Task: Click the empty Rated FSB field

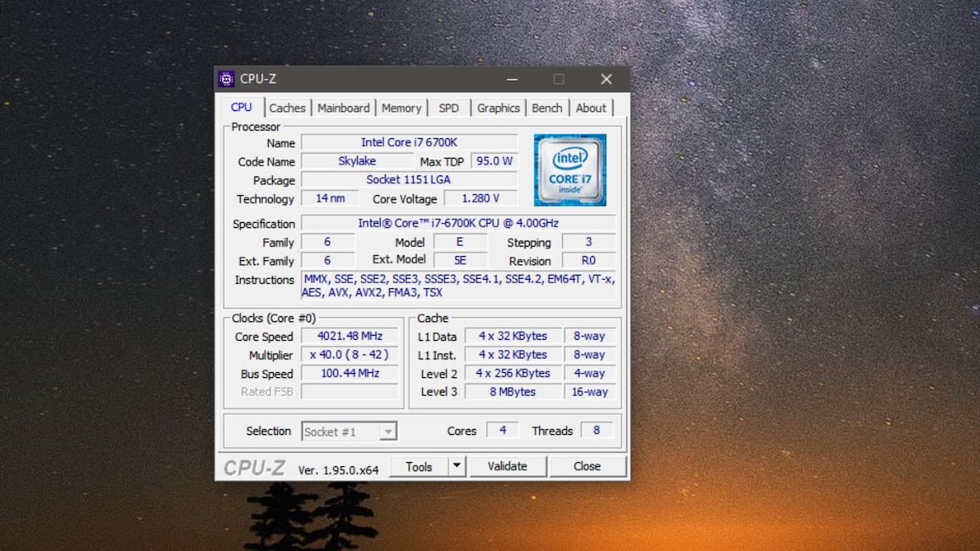Action: pos(349,392)
